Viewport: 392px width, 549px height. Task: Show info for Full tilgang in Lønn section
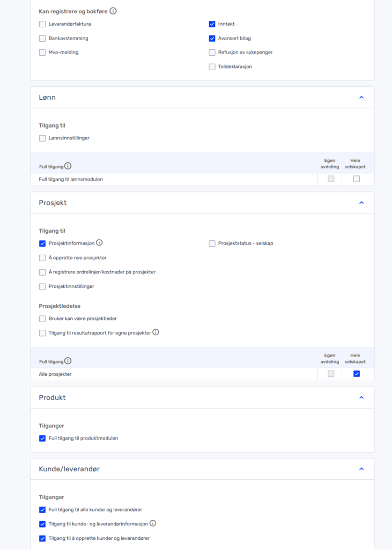tap(68, 166)
